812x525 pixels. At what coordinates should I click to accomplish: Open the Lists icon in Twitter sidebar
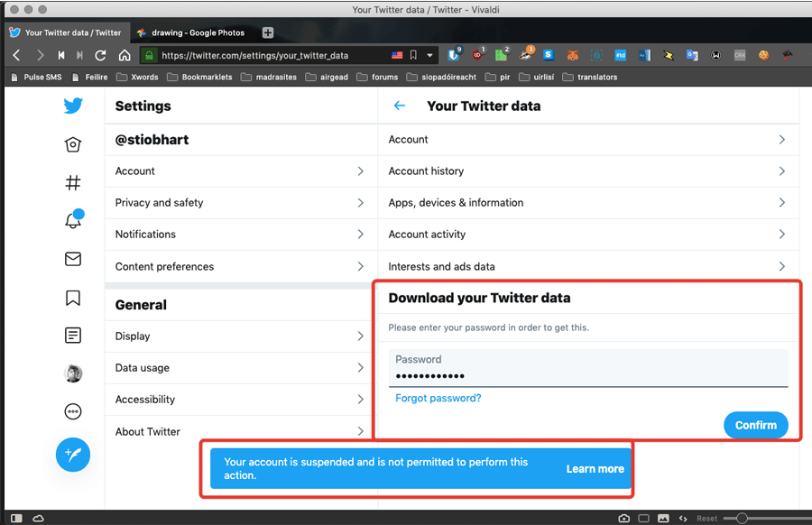coord(73,336)
